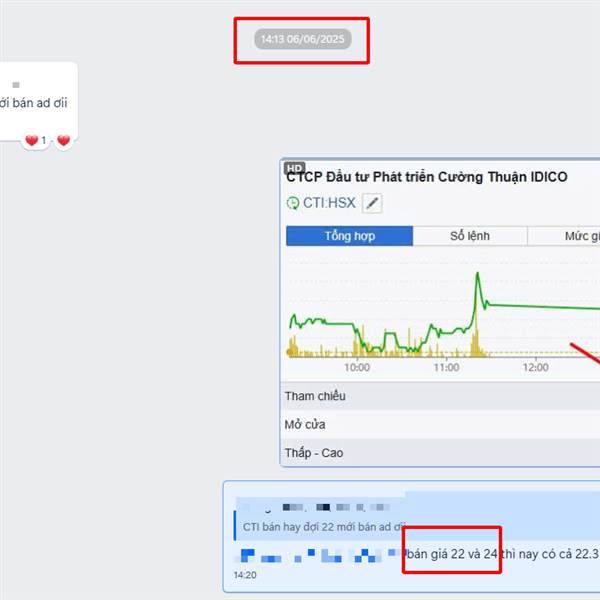Switch to the Sổ lệnh tab
Viewport: 600px width, 600px height.
coord(470,236)
